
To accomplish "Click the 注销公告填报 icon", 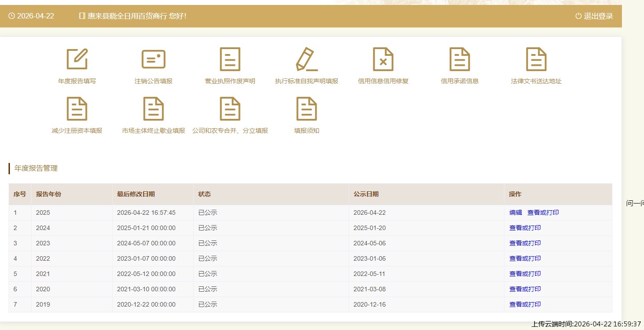I will [x=154, y=59].
